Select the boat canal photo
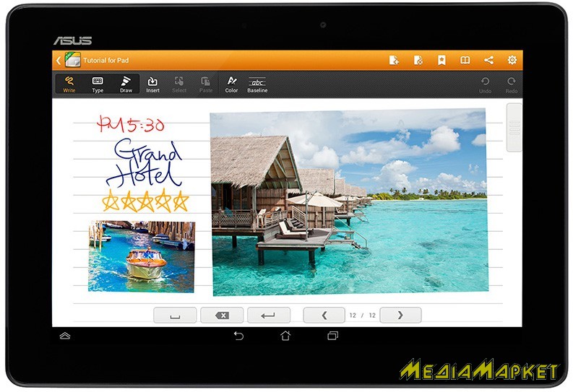Viewport: 573px width, 392px height. (x=142, y=256)
